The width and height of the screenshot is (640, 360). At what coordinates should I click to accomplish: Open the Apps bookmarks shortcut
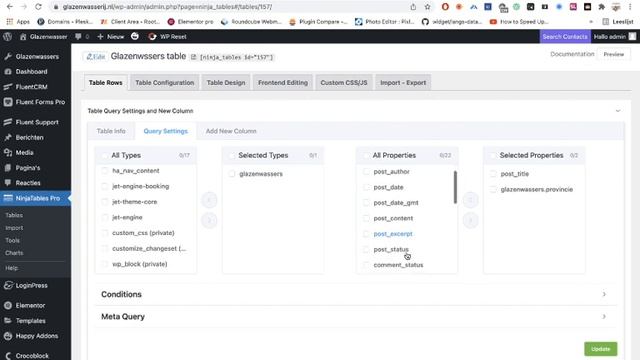click(18, 22)
